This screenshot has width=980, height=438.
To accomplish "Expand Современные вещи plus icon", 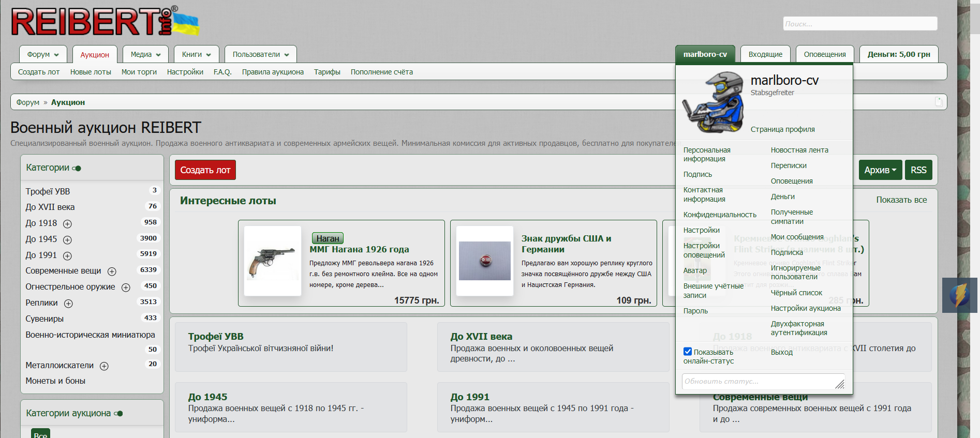I will point(112,271).
